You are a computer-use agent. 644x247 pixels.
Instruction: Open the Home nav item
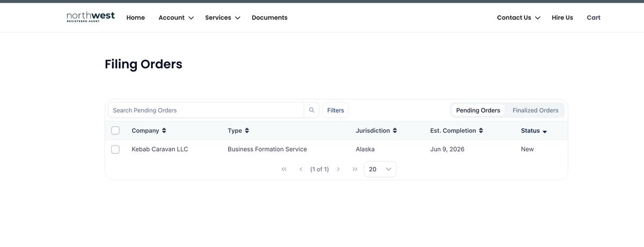click(x=136, y=18)
